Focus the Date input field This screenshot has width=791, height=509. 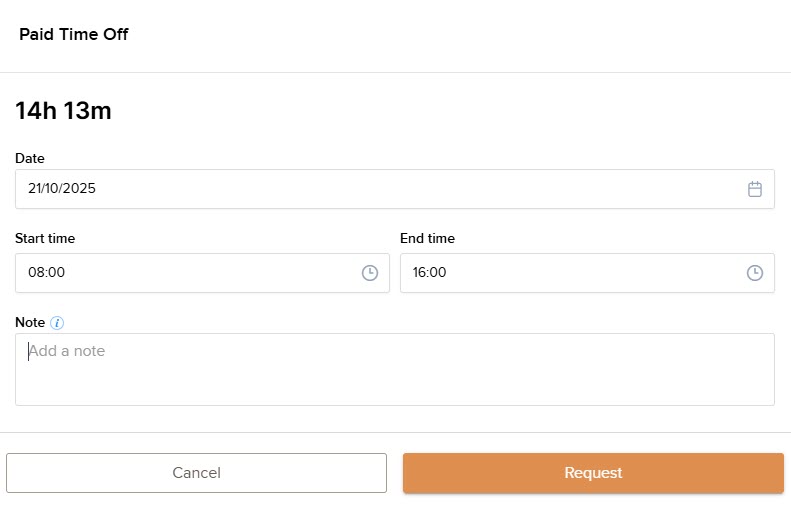click(380, 189)
